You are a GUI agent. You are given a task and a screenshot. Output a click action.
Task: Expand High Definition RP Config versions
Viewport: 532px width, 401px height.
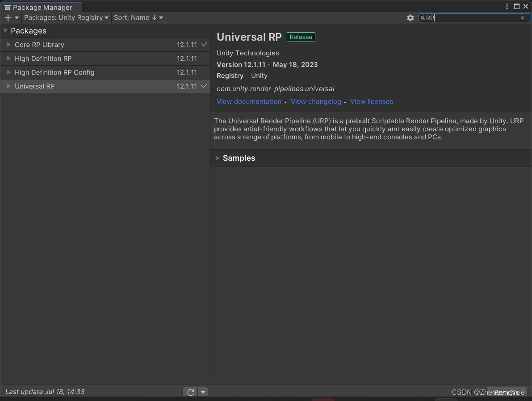point(8,72)
